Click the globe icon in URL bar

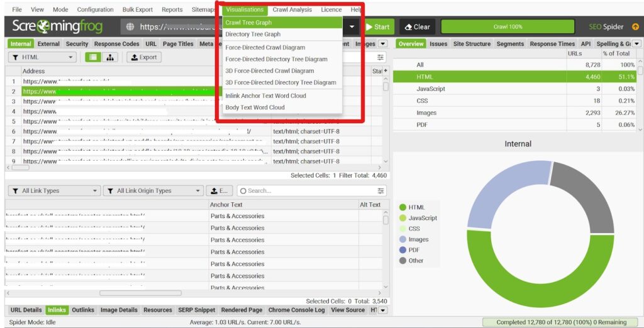[130, 27]
